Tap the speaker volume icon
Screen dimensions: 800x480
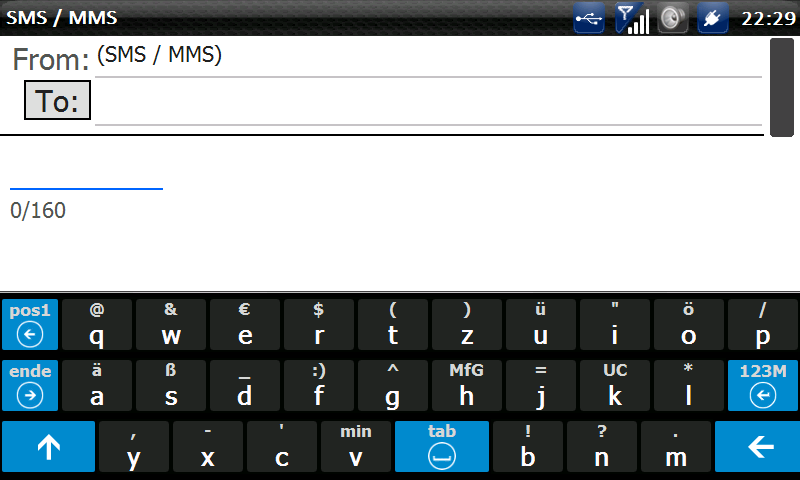tap(672, 18)
